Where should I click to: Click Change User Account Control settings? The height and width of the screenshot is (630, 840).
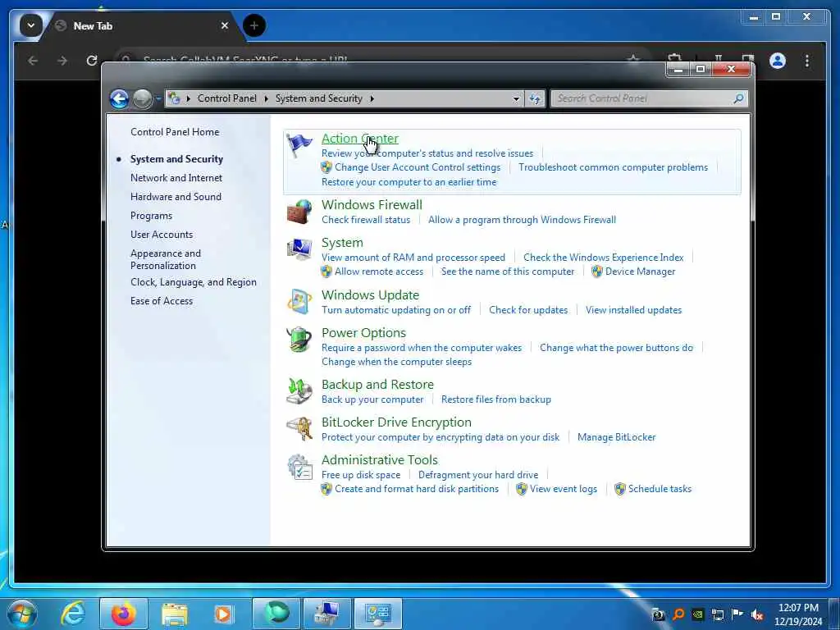tap(418, 167)
